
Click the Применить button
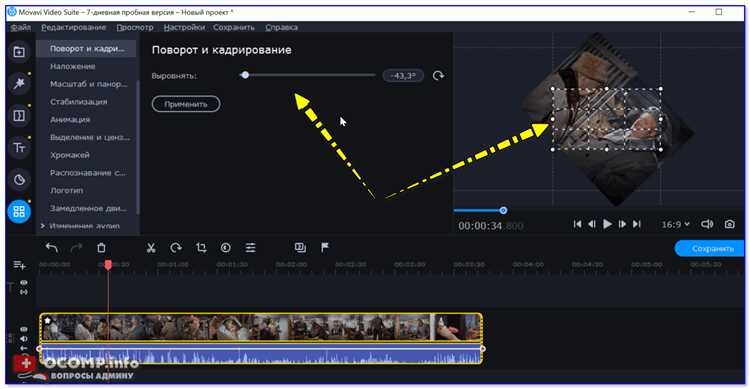click(x=186, y=104)
